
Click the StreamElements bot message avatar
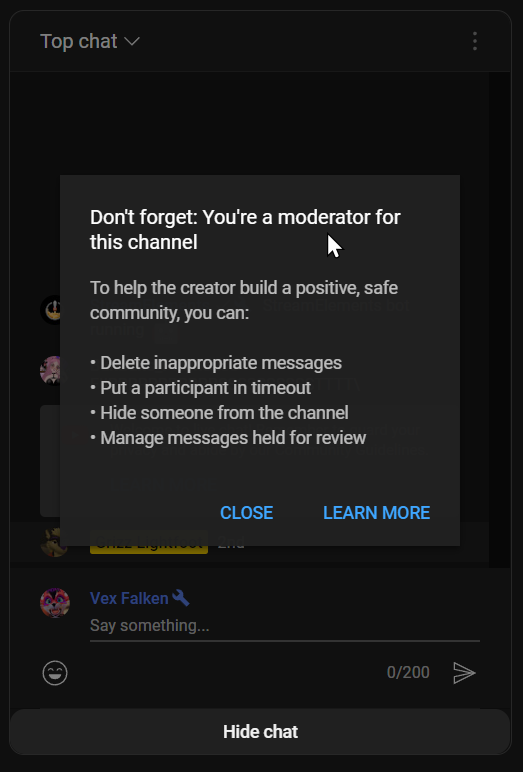click(x=50, y=310)
